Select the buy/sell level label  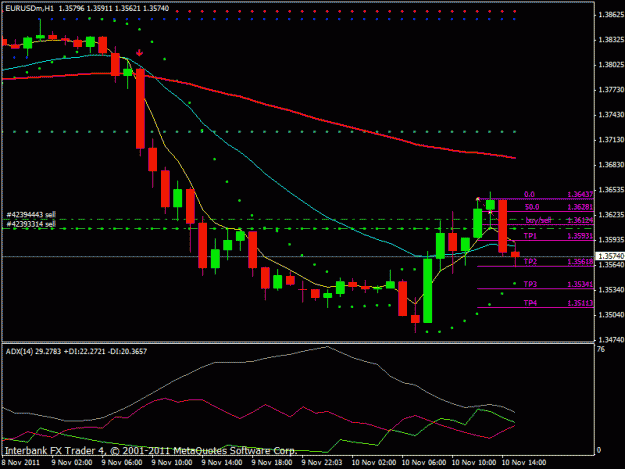pyautogui.click(x=538, y=220)
